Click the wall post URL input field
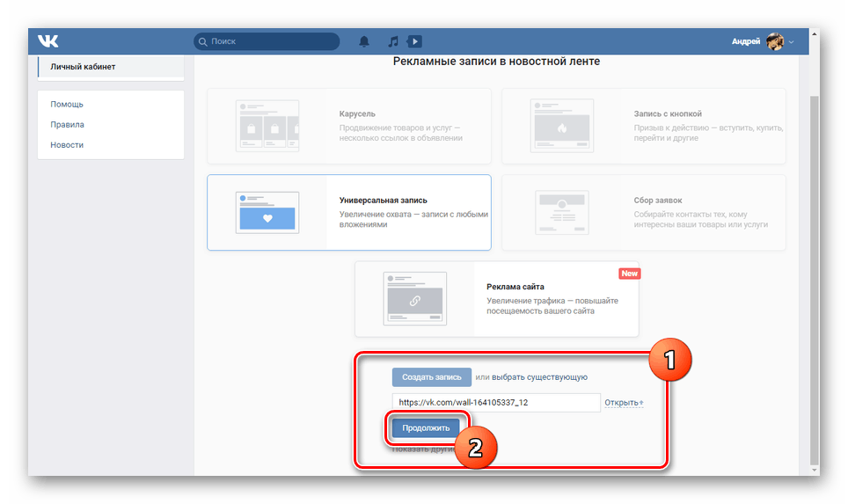Screen dimensions: 848x504 496,403
